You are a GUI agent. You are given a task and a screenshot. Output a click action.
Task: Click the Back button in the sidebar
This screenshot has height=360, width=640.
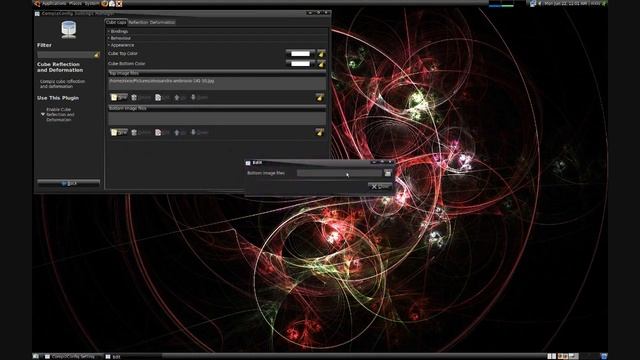click(69, 184)
